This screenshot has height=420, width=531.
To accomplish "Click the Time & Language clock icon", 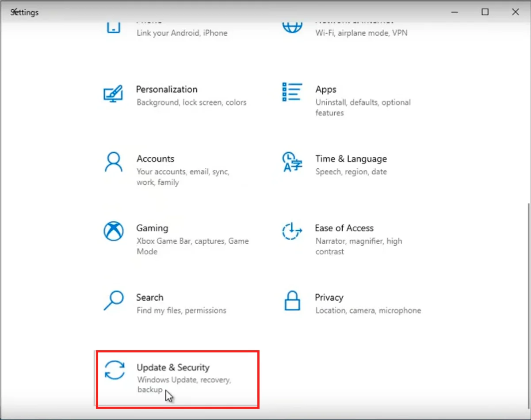I will click(292, 162).
